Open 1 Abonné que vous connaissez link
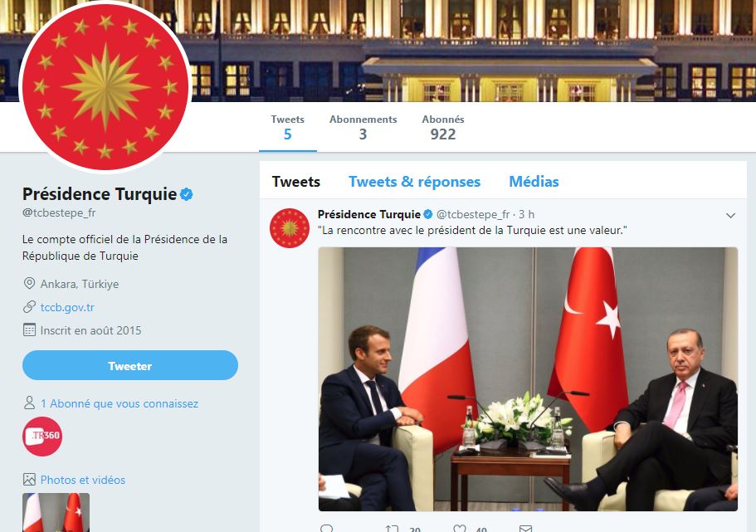756x532 pixels. (x=119, y=403)
